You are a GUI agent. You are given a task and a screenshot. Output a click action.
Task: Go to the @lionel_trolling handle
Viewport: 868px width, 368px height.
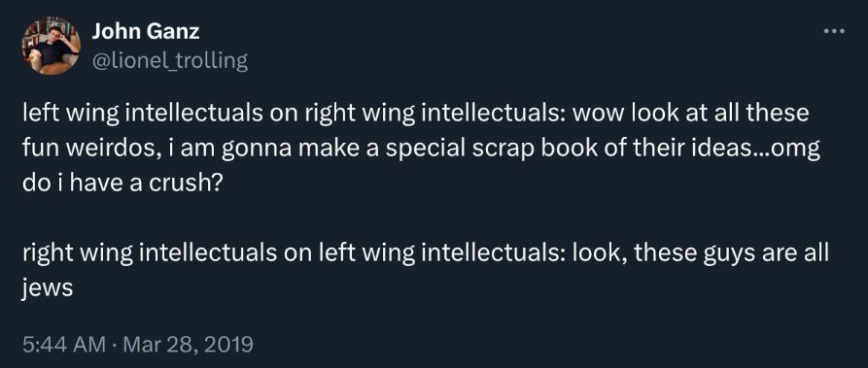[x=170, y=60]
